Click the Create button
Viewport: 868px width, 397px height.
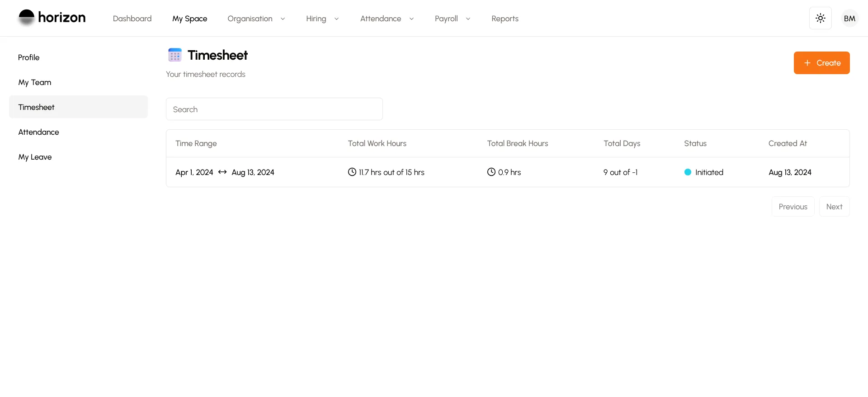821,63
